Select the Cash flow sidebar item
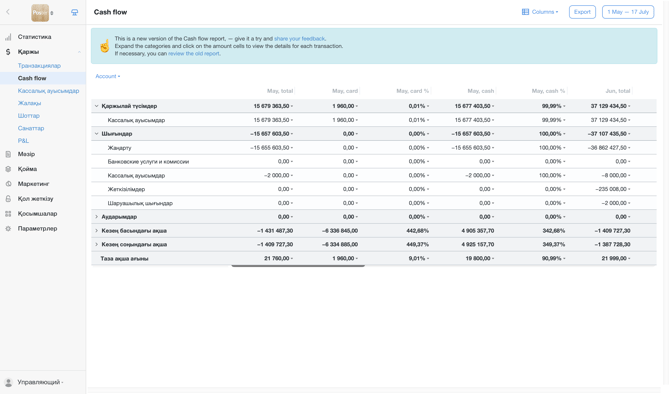 click(32, 78)
